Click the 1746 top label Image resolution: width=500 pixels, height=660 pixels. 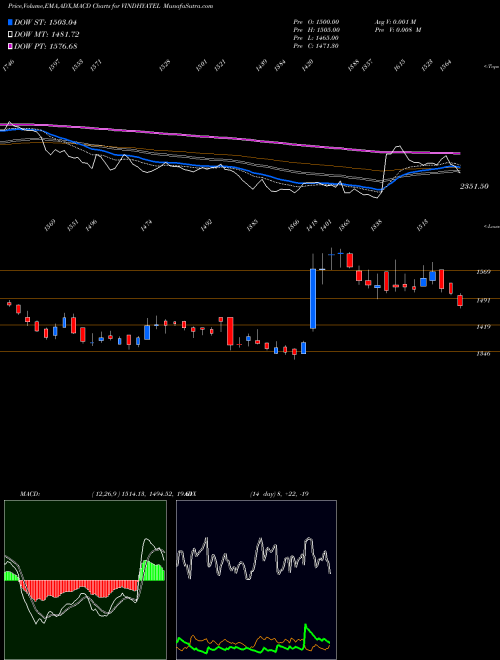[8, 65]
